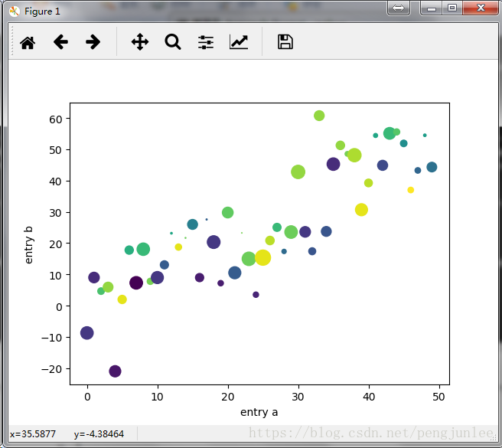
Task: Save the figure with floppy icon
Action: [x=285, y=42]
